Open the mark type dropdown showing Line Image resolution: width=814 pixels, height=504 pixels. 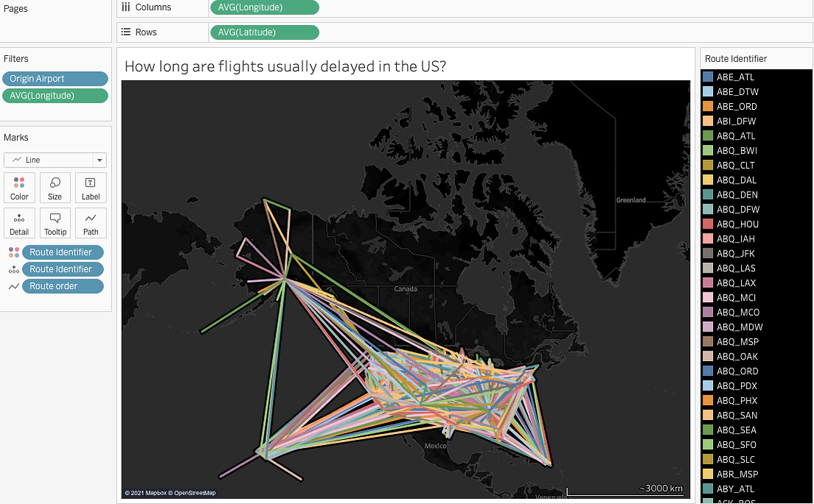[98, 160]
